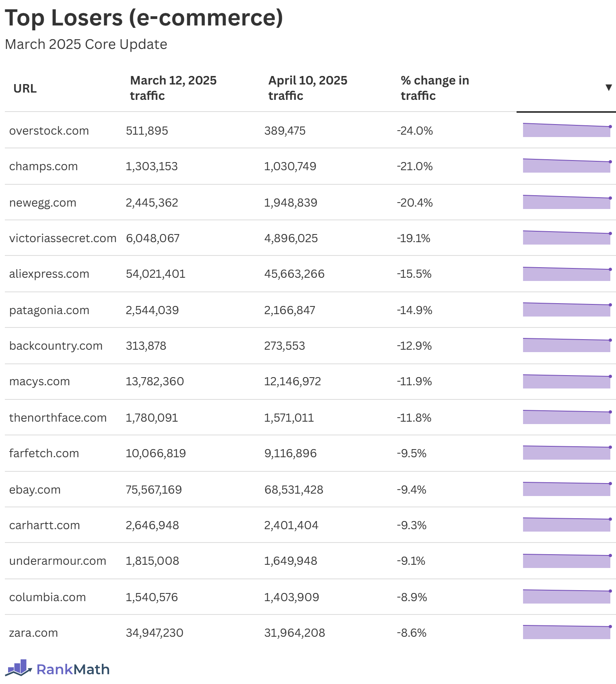
Task: Click the 1,303,153 traffic value
Action: click(x=152, y=166)
